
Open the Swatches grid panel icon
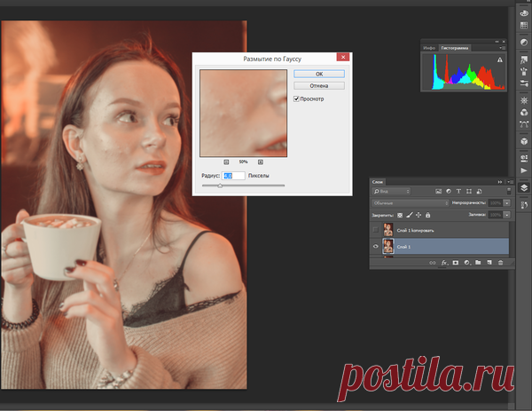click(524, 26)
